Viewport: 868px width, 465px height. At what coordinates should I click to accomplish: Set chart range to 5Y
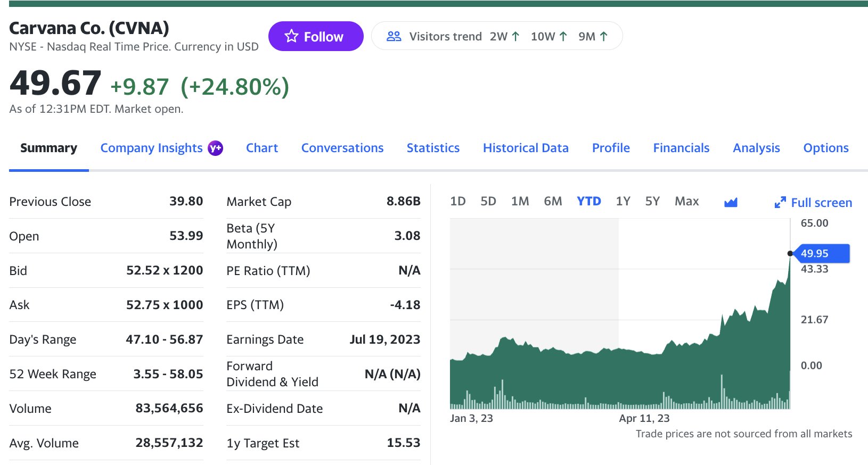coord(652,201)
